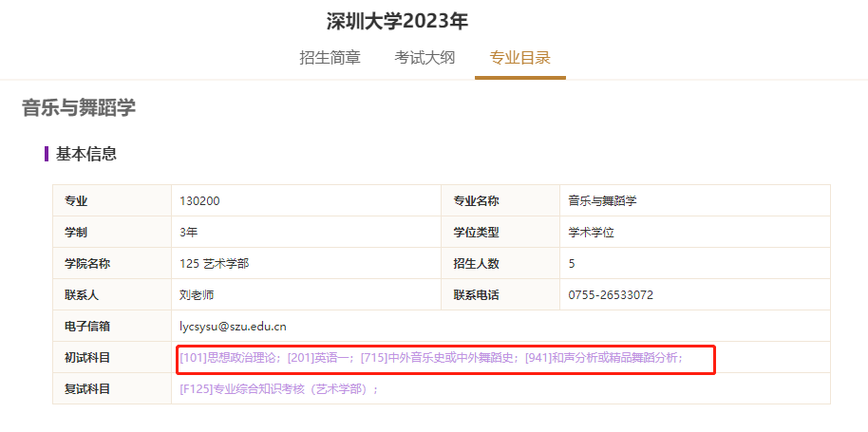Click the 深圳大学2023年 page title
Image resolution: width=868 pixels, height=432 pixels.
397,22
